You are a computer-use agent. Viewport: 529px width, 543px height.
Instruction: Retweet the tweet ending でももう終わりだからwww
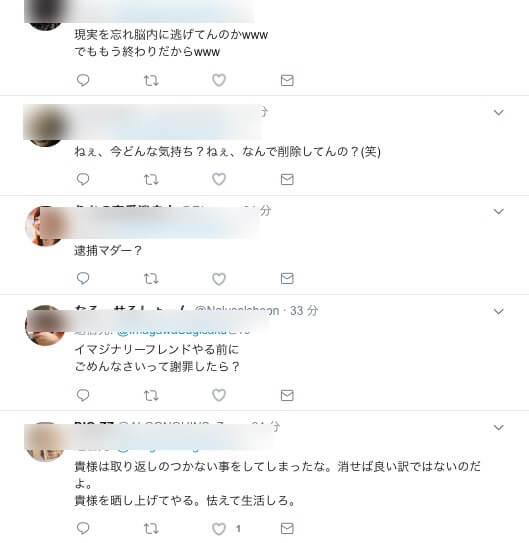click(151, 81)
